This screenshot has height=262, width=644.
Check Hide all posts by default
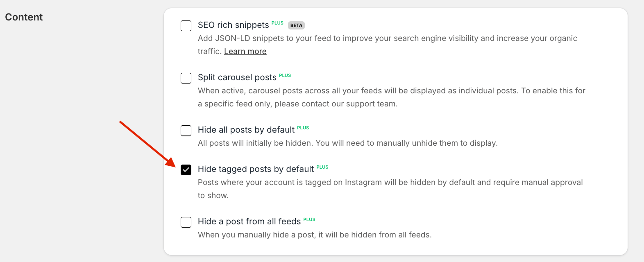click(186, 130)
